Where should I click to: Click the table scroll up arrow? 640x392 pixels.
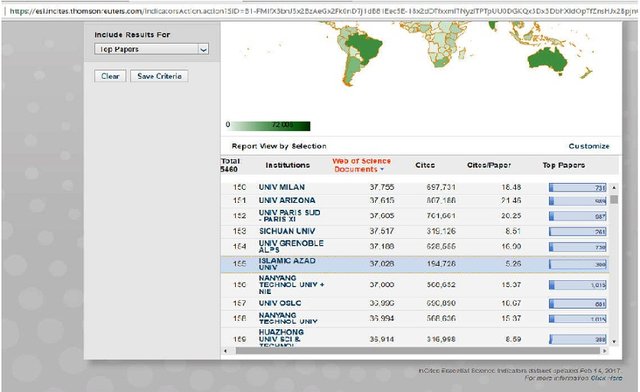(x=614, y=187)
